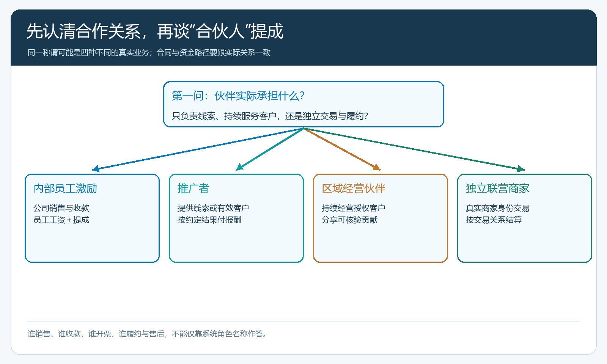The width and height of the screenshot is (607, 364).
Task: Click the text 按约定结果付报酬
Action: (x=209, y=220)
